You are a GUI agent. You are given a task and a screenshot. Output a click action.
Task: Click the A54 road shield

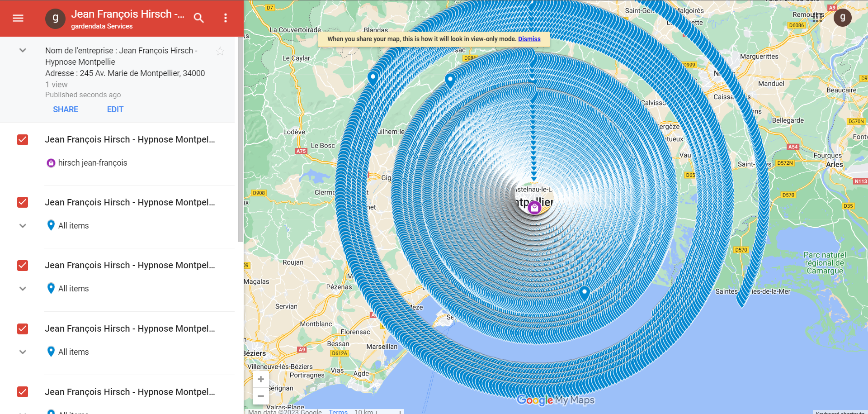point(793,147)
